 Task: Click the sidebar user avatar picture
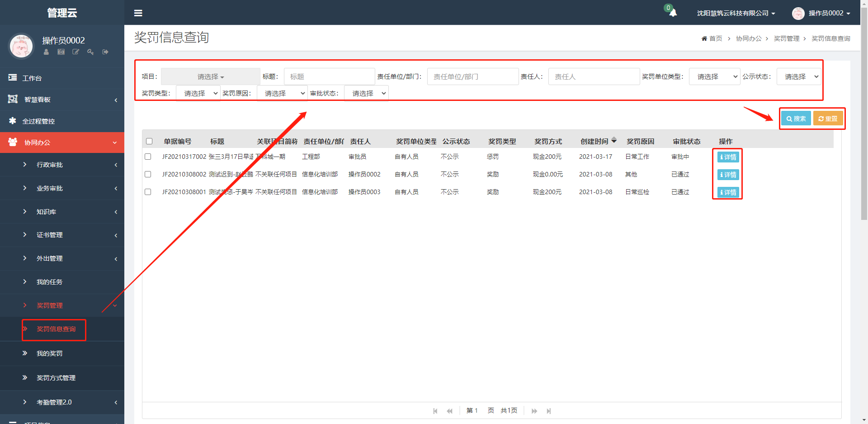pyautogui.click(x=21, y=46)
